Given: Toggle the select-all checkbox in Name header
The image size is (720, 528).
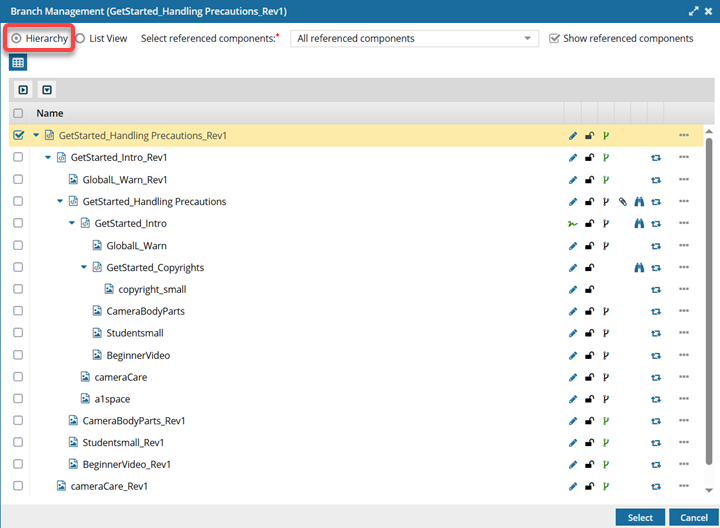Looking at the screenshot, I should [18, 114].
